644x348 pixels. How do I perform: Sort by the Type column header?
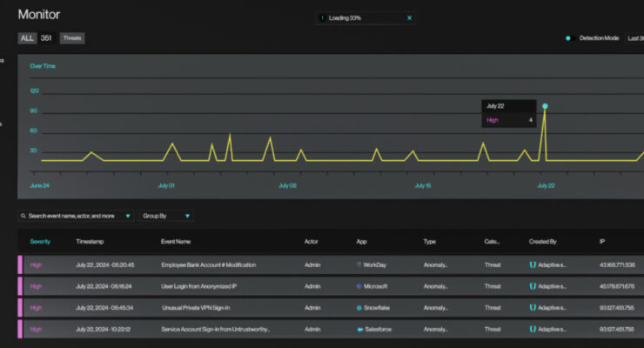430,241
